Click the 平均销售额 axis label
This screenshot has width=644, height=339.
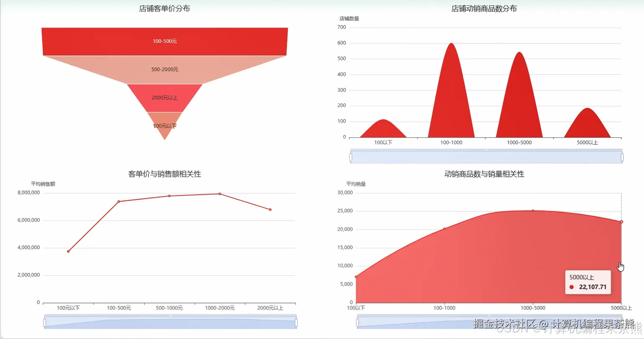pos(43,184)
